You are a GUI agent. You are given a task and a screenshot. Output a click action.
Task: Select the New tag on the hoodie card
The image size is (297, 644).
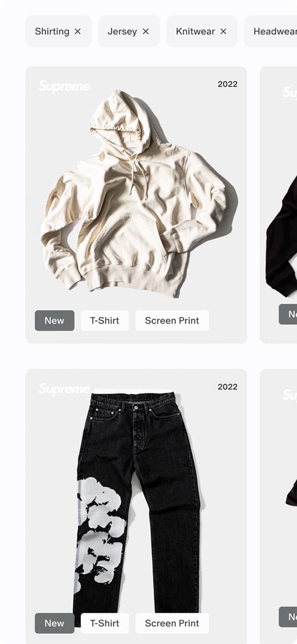click(54, 321)
